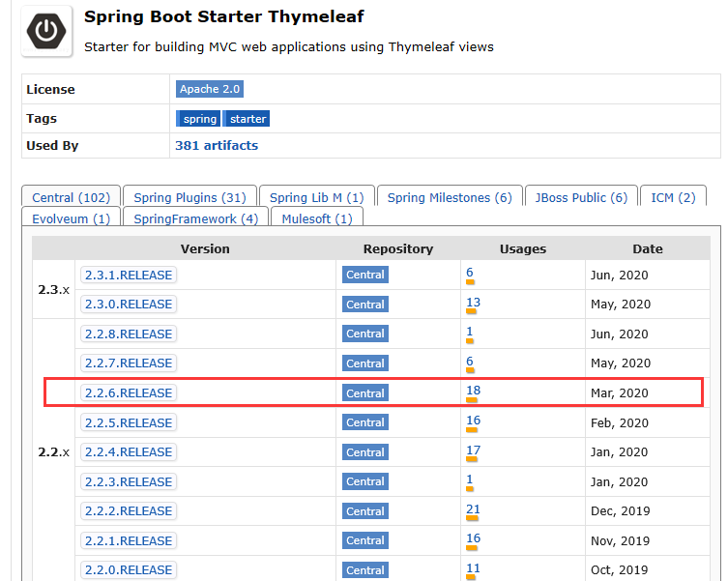Open usages count 16 for 2.2.1.RELEASE

click(x=473, y=538)
